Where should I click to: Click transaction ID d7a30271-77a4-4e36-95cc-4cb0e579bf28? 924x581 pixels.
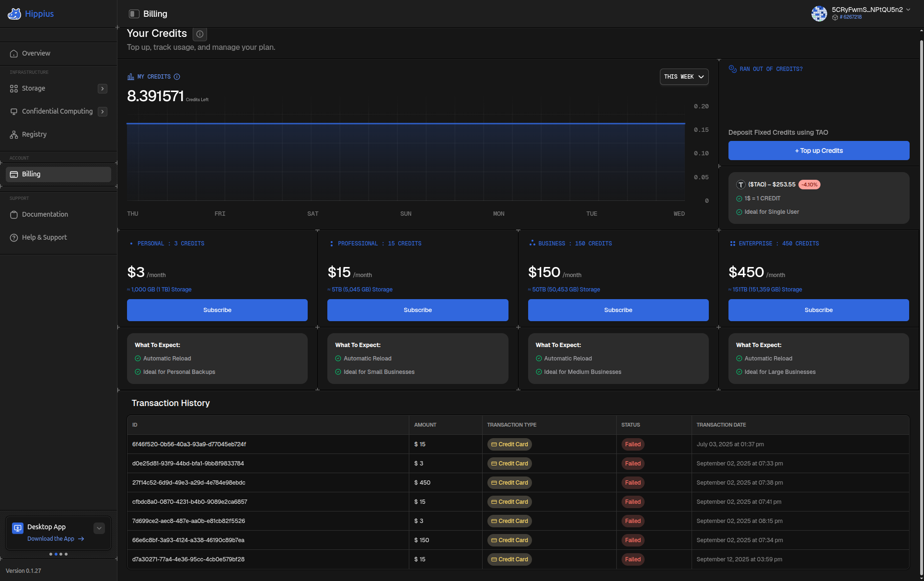coord(188,559)
